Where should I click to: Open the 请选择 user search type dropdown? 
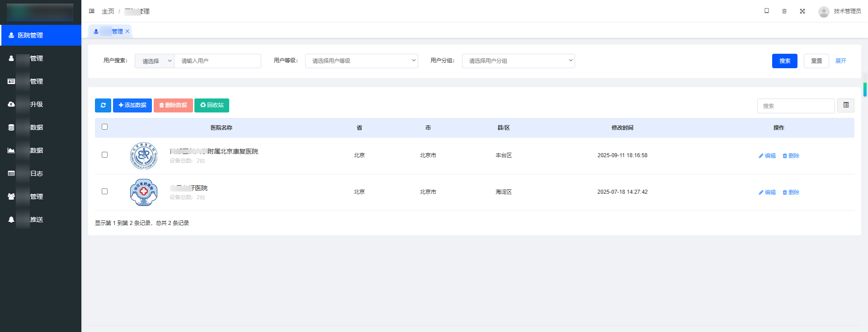point(155,61)
